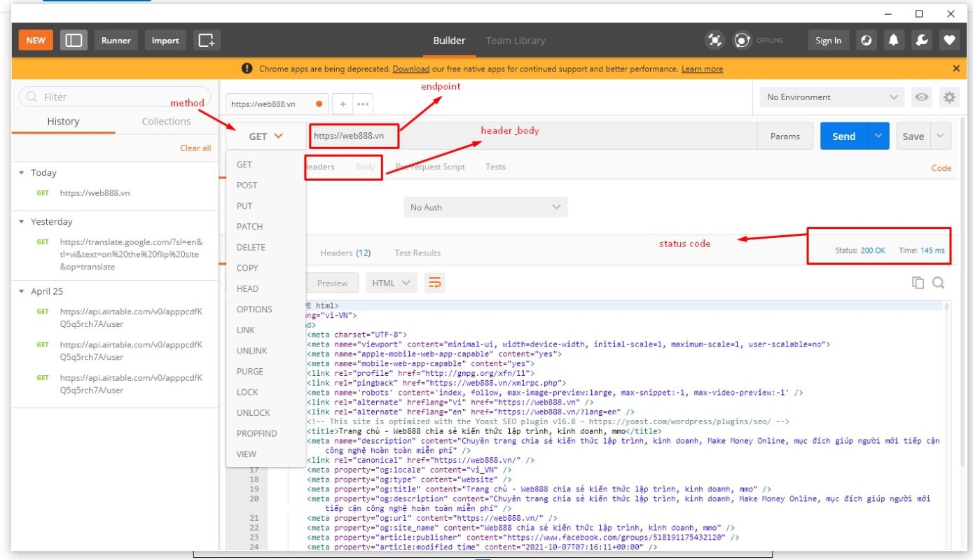Send the request

point(844,136)
